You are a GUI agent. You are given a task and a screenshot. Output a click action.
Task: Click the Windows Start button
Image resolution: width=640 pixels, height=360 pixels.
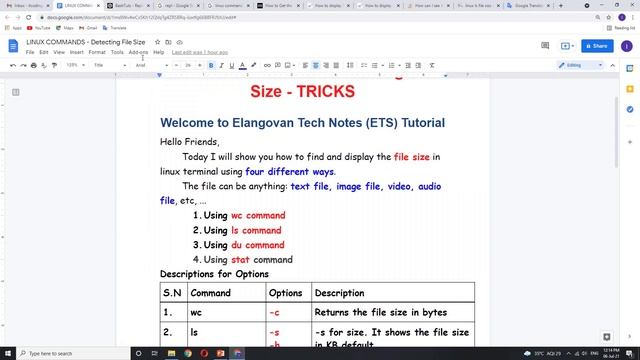[x=8, y=353]
